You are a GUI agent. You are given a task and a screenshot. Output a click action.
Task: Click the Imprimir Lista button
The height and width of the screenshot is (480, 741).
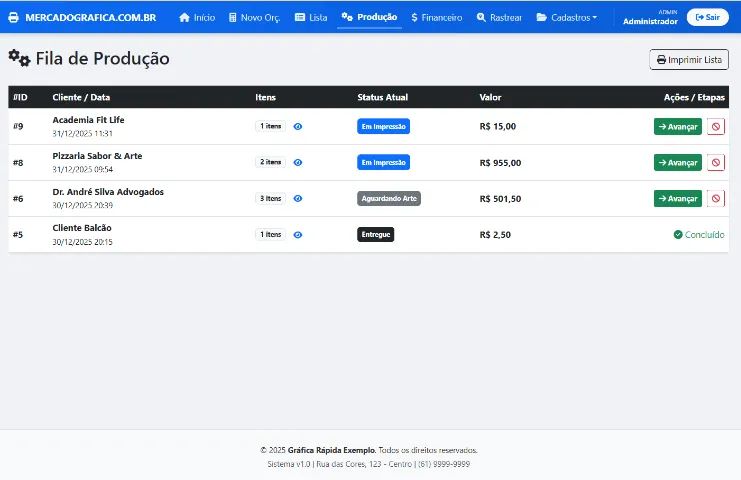pyautogui.click(x=689, y=60)
